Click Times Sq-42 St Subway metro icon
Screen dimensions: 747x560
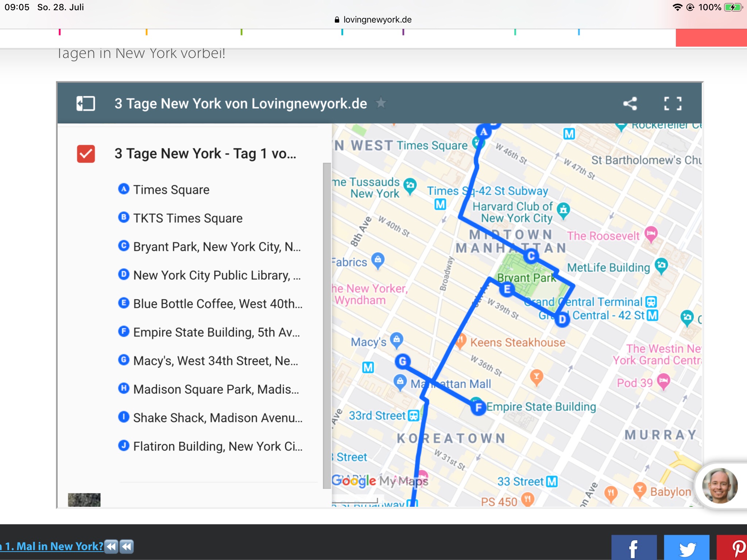(440, 205)
